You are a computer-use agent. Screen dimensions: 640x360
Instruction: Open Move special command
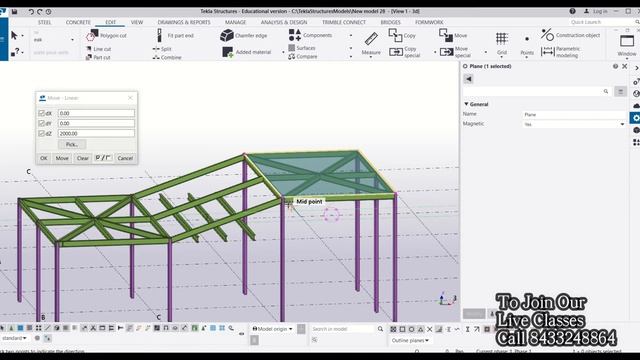pos(456,52)
